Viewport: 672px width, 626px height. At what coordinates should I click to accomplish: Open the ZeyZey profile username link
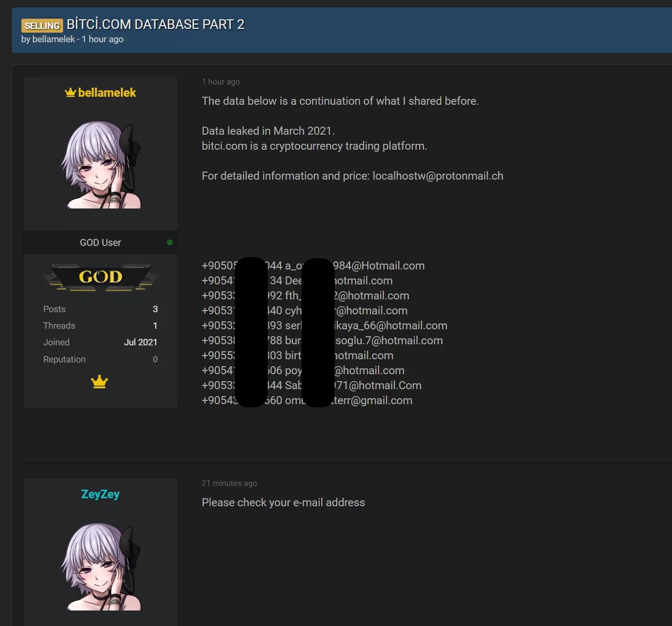tap(101, 494)
